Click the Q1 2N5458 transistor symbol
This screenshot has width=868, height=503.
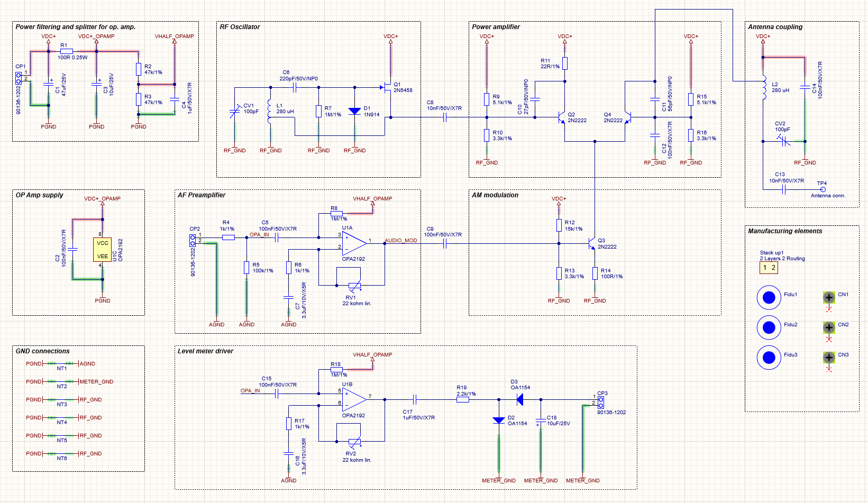[x=387, y=87]
